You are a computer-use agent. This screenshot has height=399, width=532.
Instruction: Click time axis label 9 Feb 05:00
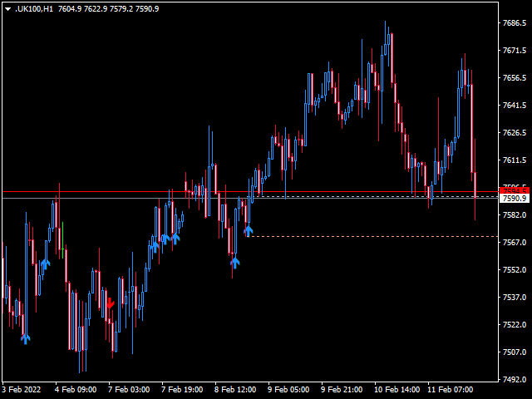click(x=288, y=390)
